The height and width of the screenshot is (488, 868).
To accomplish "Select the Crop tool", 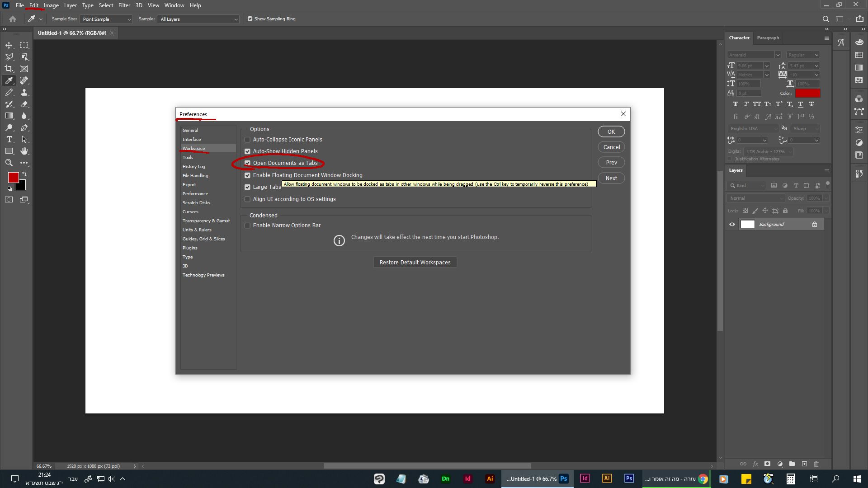I will [x=9, y=69].
